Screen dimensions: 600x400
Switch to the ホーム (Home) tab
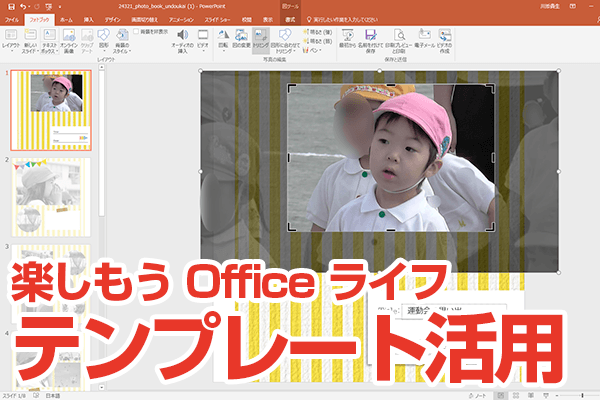coord(66,20)
